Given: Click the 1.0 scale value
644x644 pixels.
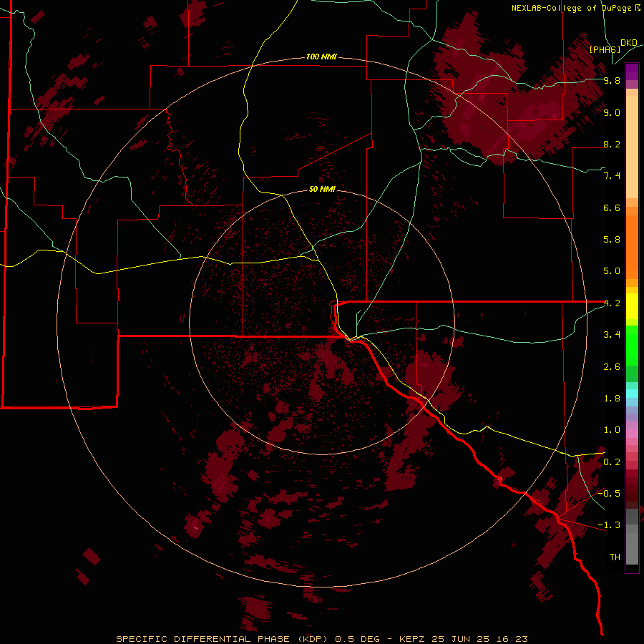Looking at the screenshot, I should click(612, 430).
